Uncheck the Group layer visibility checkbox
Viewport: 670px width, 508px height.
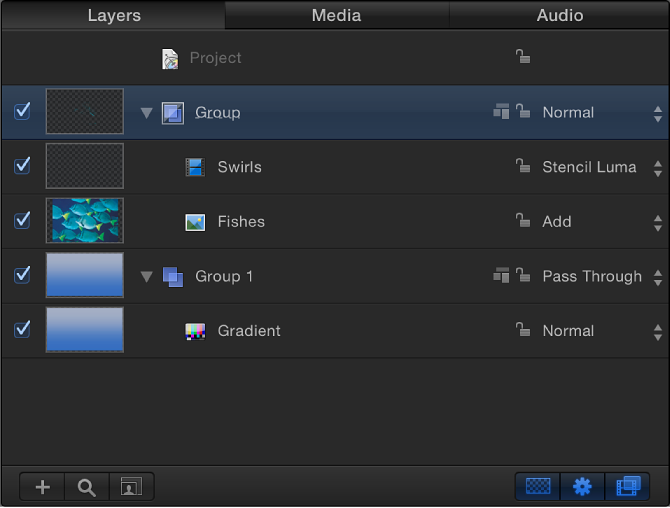(x=22, y=111)
